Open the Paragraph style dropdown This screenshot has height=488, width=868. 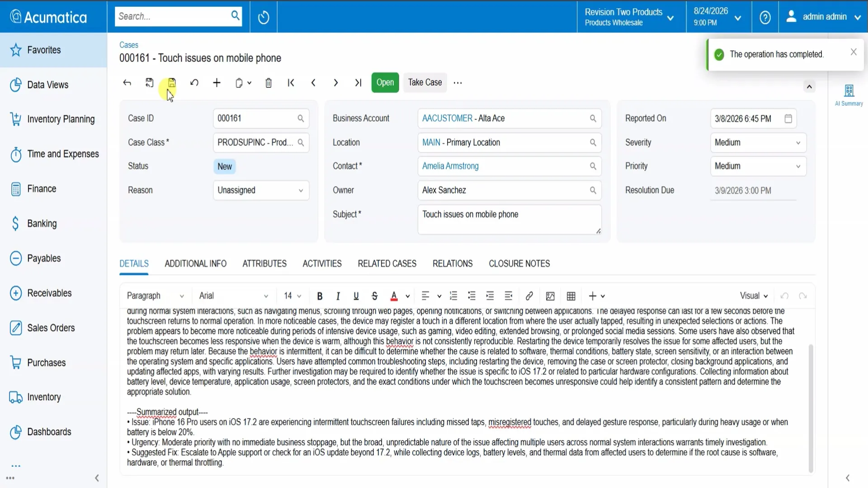click(x=155, y=296)
